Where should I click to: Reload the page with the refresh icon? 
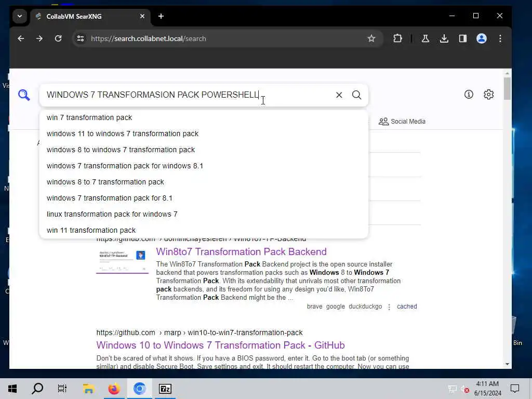58,38
